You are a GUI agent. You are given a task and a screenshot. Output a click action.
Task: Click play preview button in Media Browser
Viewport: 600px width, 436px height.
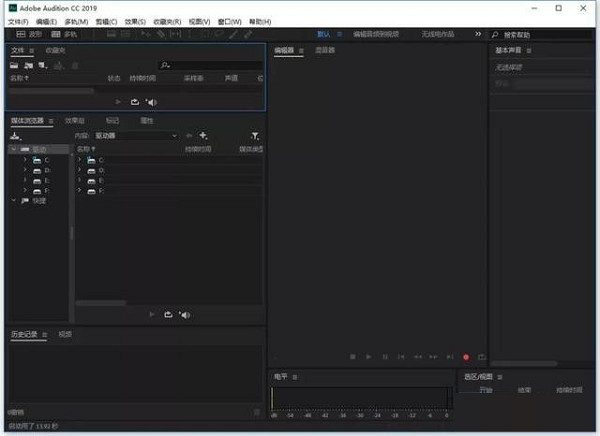click(x=152, y=315)
